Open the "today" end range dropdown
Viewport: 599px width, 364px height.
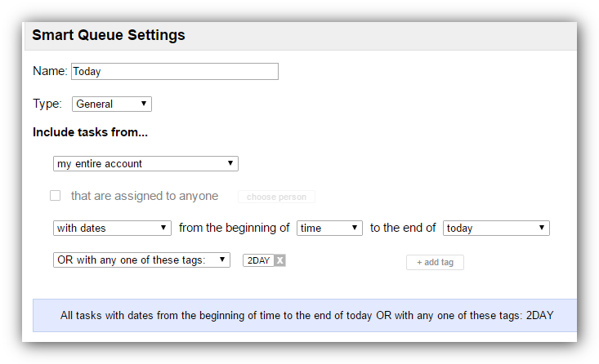[496, 229]
